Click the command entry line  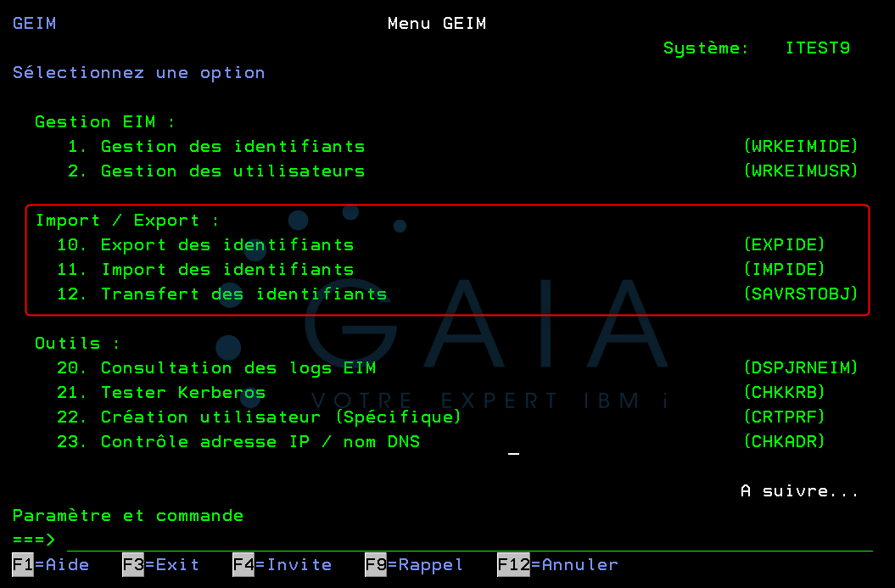click(x=170, y=539)
